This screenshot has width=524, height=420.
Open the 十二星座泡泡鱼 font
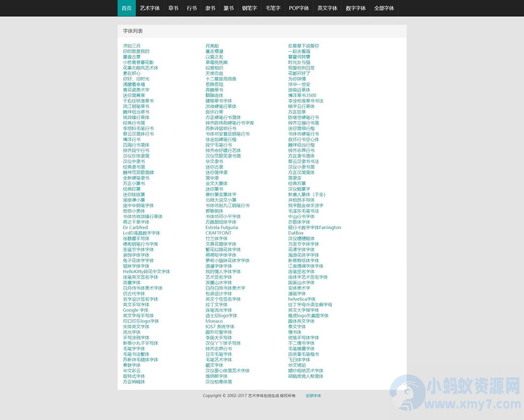click(221, 79)
